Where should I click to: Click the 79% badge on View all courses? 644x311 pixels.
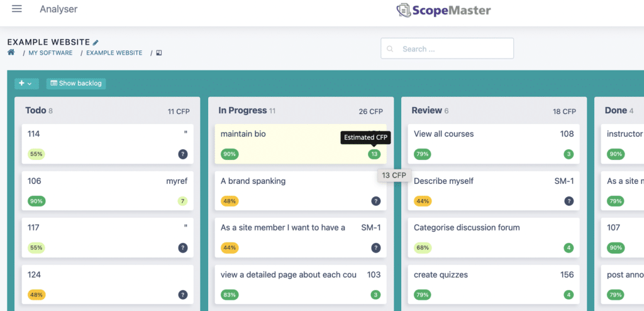[423, 154]
